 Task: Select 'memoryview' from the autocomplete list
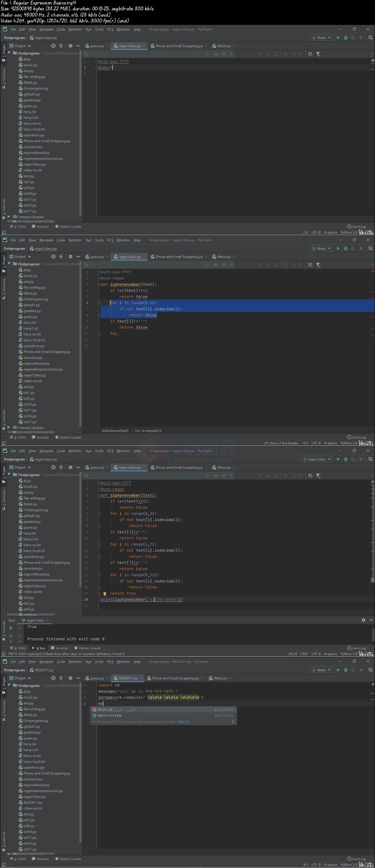[109, 715]
